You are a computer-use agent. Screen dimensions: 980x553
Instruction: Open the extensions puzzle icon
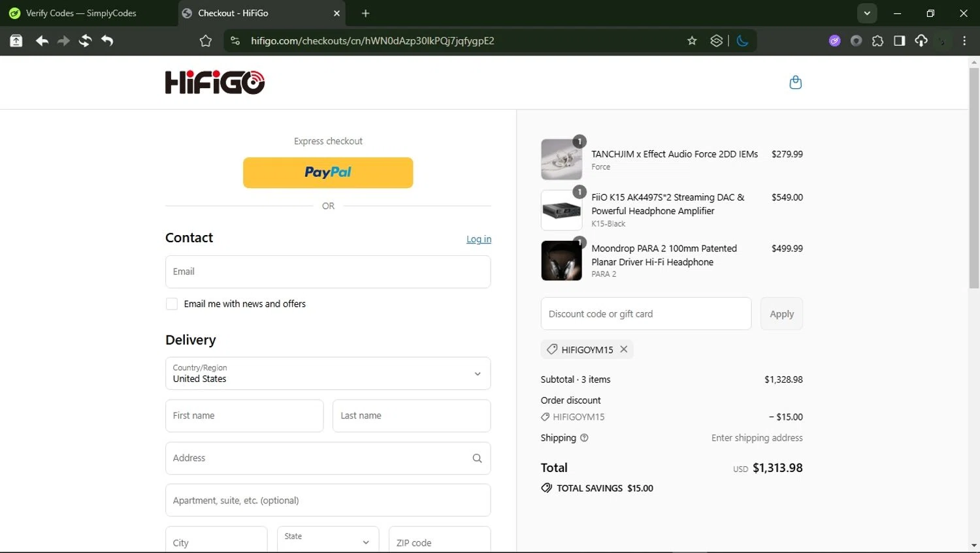[x=877, y=40]
